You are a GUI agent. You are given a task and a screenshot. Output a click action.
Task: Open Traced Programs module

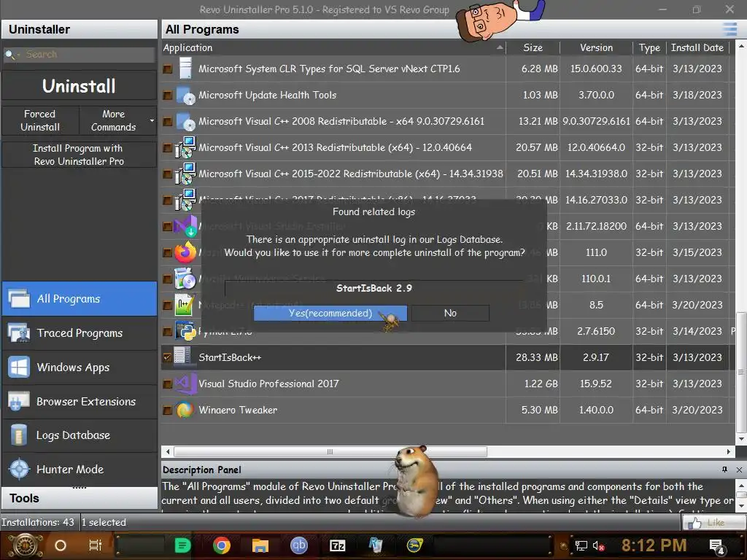[x=80, y=332]
